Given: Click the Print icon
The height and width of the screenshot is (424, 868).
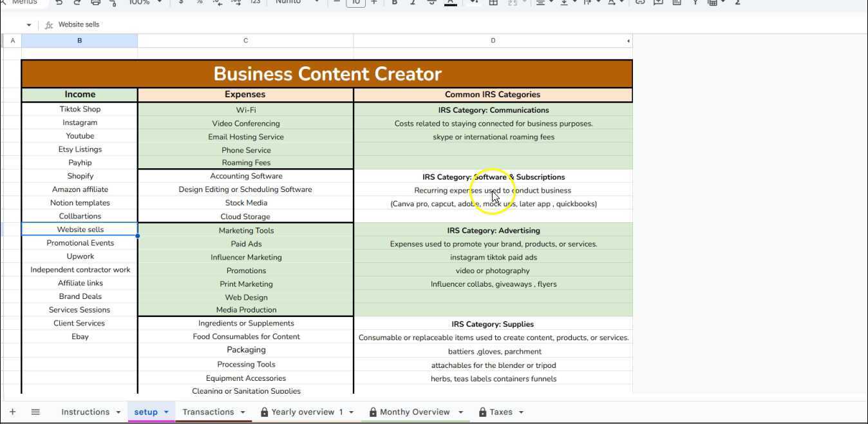Looking at the screenshot, I should [x=95, y=3].
